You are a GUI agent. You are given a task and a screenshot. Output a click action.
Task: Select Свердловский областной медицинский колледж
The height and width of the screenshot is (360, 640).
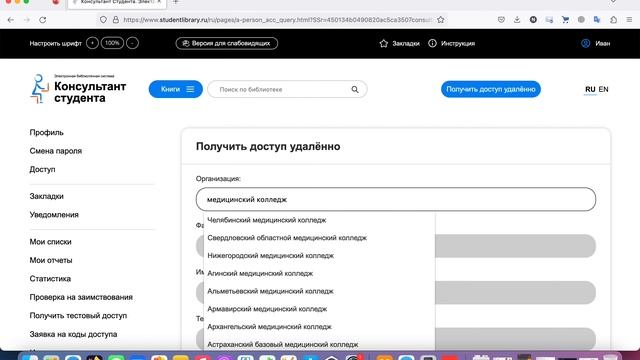click(x=319, y=238)
